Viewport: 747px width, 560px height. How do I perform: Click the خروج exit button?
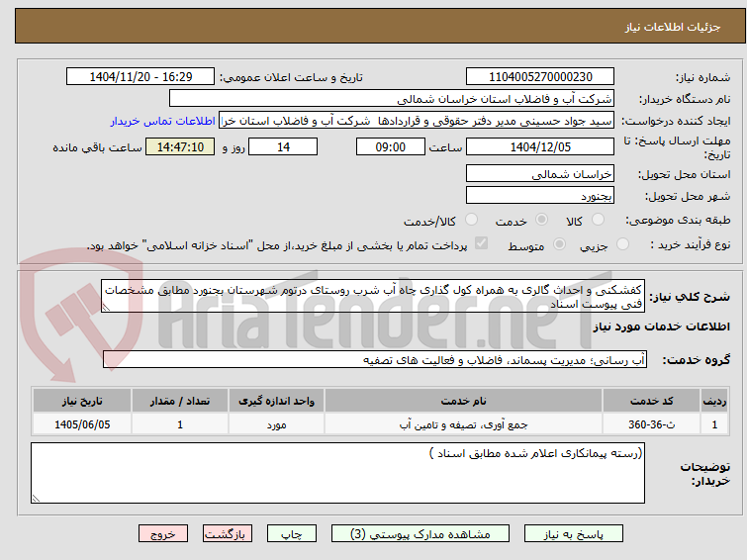[163, 534]
